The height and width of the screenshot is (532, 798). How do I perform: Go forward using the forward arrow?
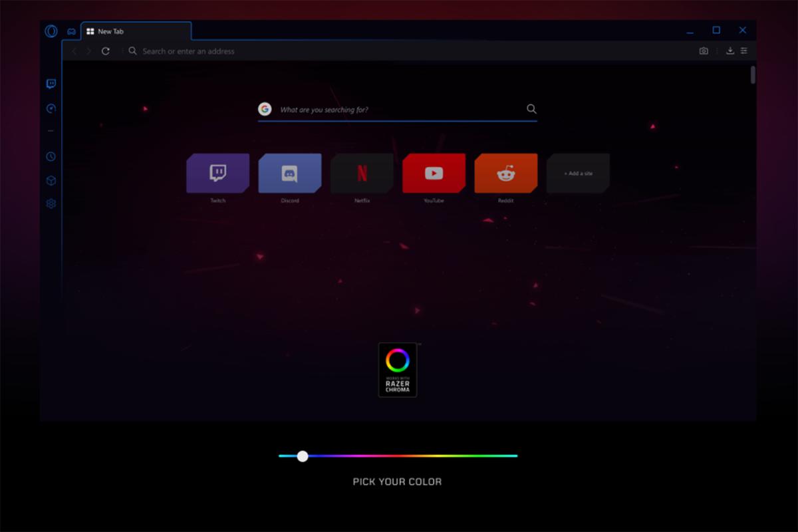[89, 51]
